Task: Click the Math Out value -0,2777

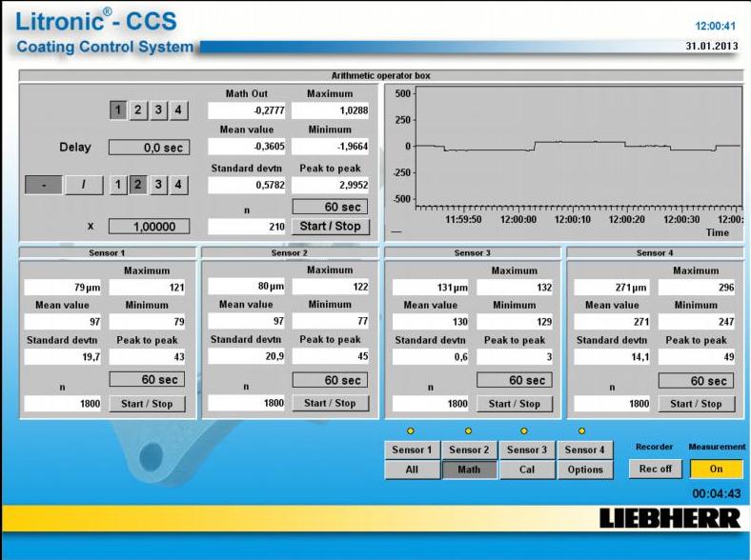Action: (247, 110)
